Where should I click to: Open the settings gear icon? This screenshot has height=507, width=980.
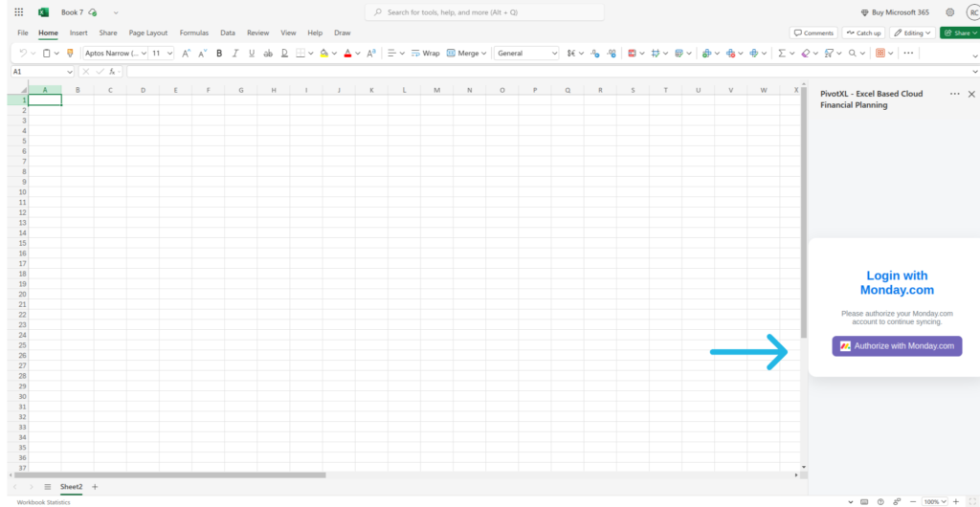pos(950,12)
